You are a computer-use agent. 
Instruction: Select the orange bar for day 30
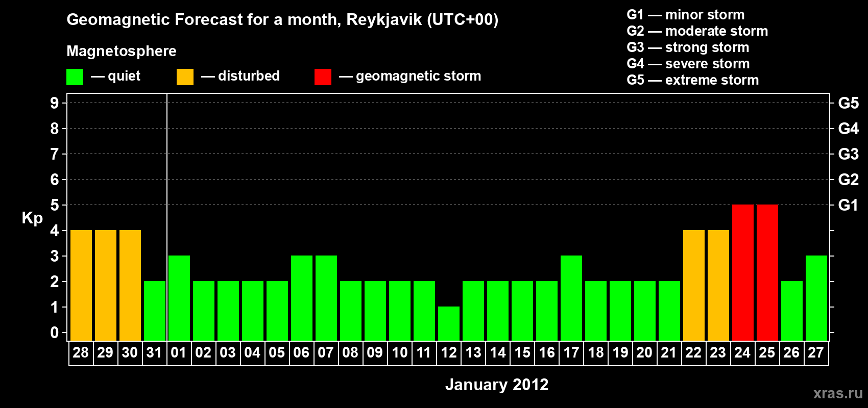pyautogui.click(x=130, y=285)
